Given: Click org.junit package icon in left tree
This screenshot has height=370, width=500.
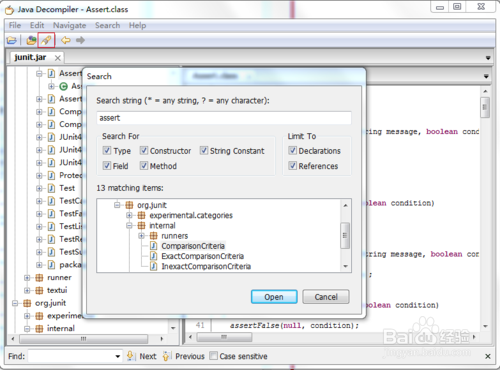Looking at the screenshot, I should click(x=27, y=303).
